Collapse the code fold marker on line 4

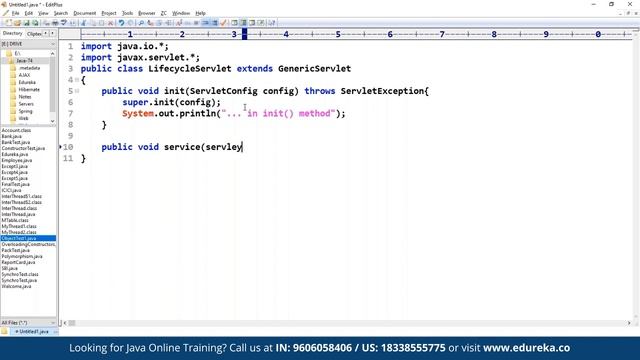point(77,80)
